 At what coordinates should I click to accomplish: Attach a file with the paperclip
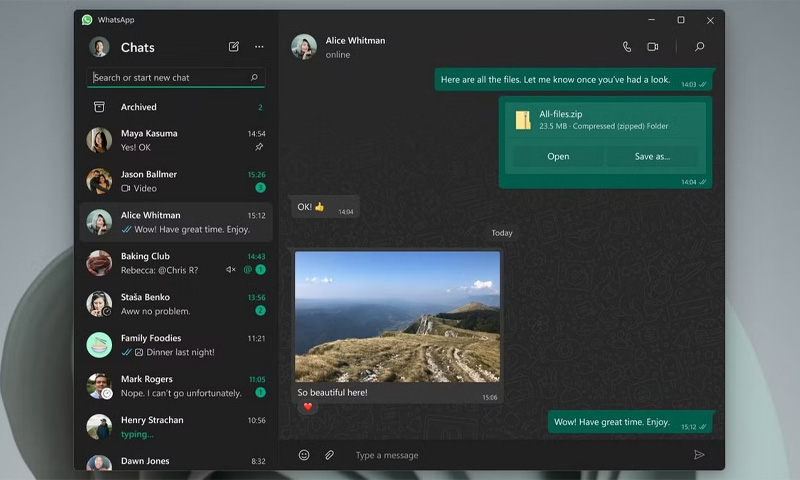click(x=329, y=455)
